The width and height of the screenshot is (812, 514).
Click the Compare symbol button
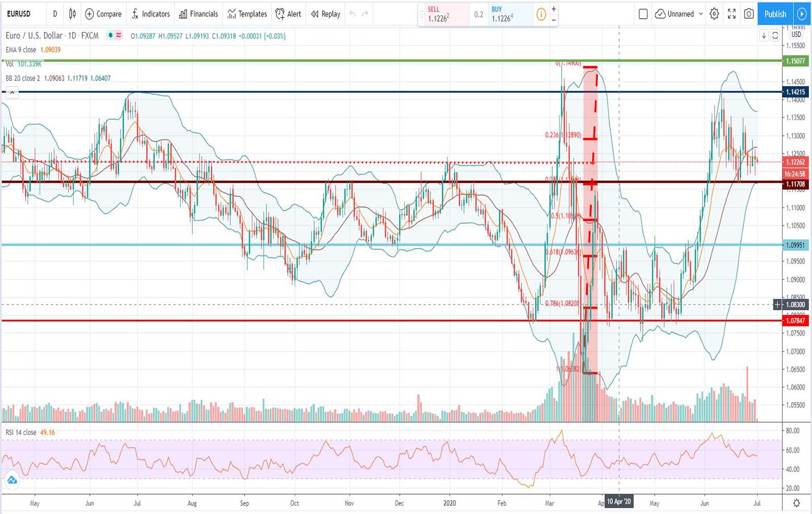[x=103, y=14]
